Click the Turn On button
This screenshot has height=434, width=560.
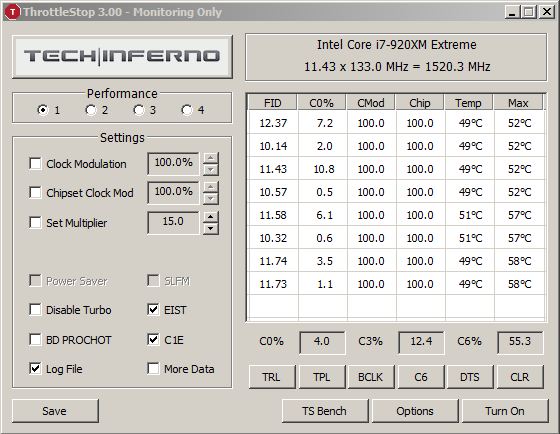(x=505, y=411)
